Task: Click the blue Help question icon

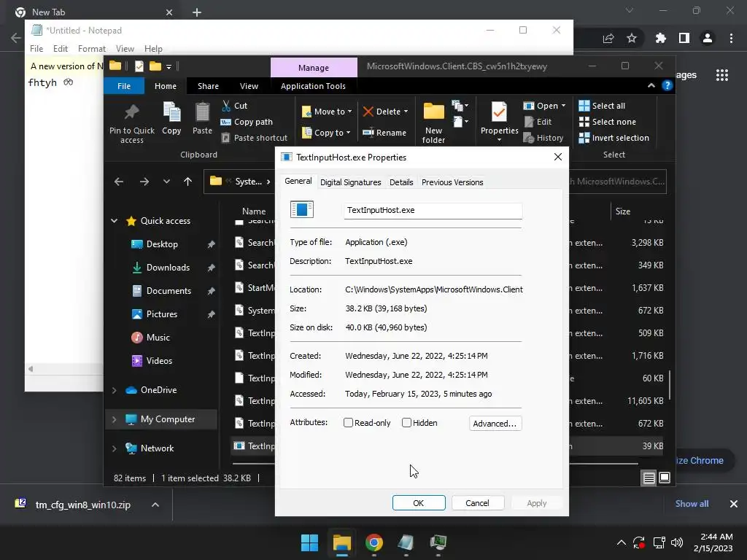Action: point(667,86)
